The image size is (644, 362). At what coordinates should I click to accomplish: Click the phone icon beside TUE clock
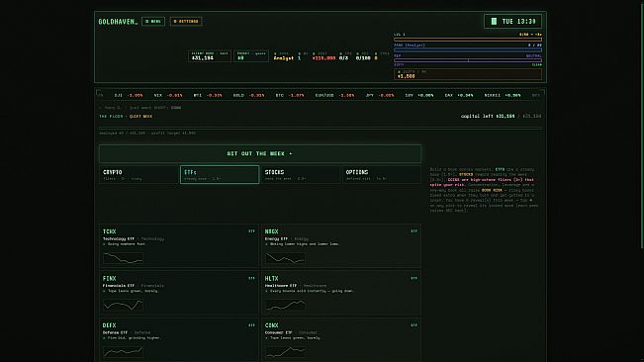pyautogui.click(x=494, y=22)
